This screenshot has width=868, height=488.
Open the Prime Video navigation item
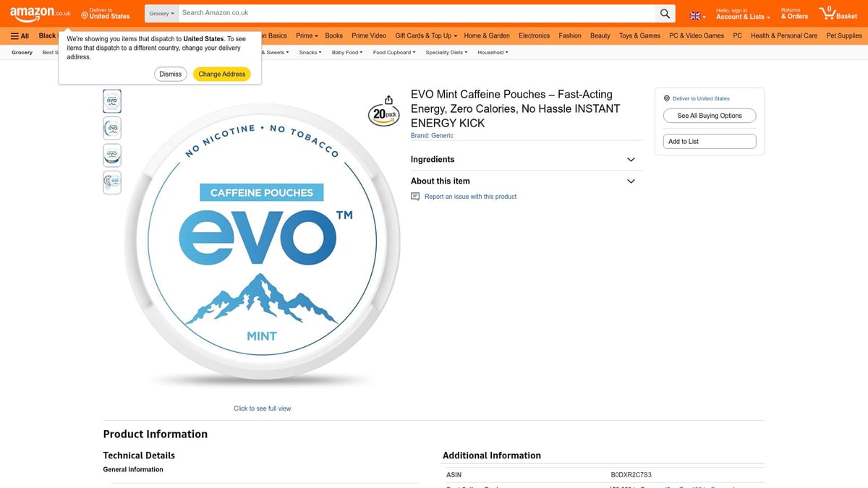point(368,35)
